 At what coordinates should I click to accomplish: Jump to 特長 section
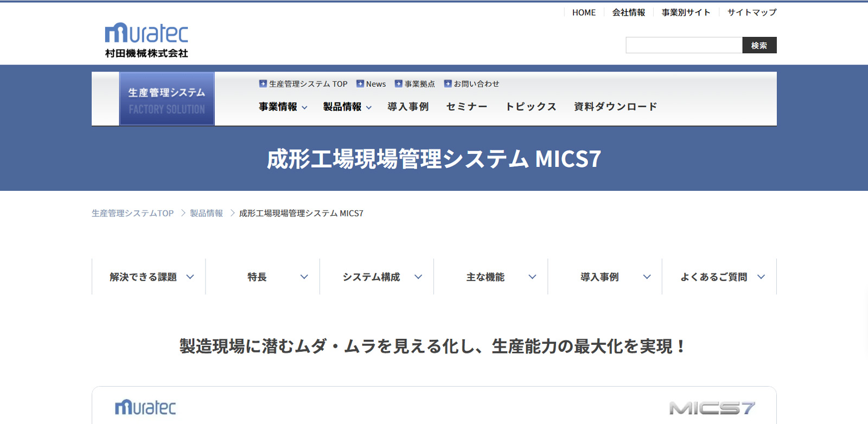(x=263, y=277)
